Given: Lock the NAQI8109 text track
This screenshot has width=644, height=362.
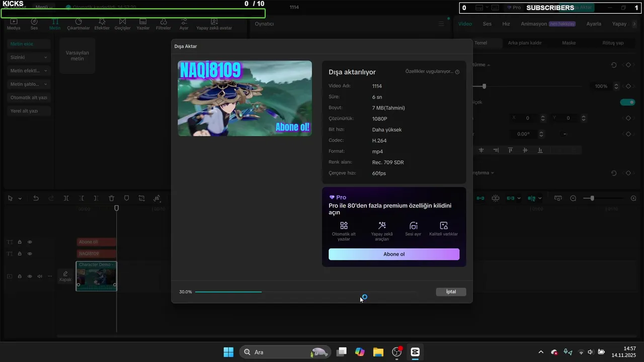Looking at the screenshot, I should click(x=20, y=254).
